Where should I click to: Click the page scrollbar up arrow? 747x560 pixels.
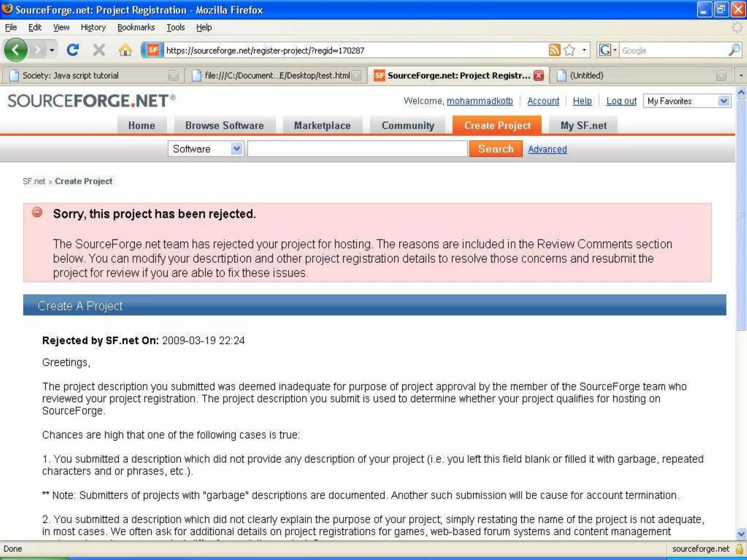point(741,93)
